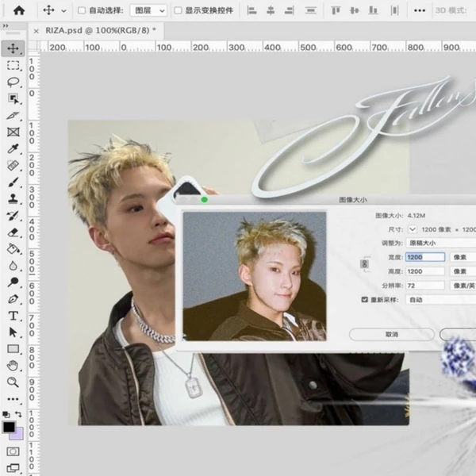The image size is (476, 476).
Task: Tick the 显示变换控件 checkbox
Action: (x=178, y=11)
